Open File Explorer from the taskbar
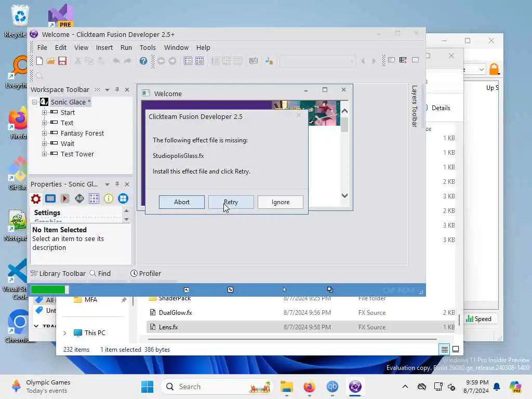 287,387
